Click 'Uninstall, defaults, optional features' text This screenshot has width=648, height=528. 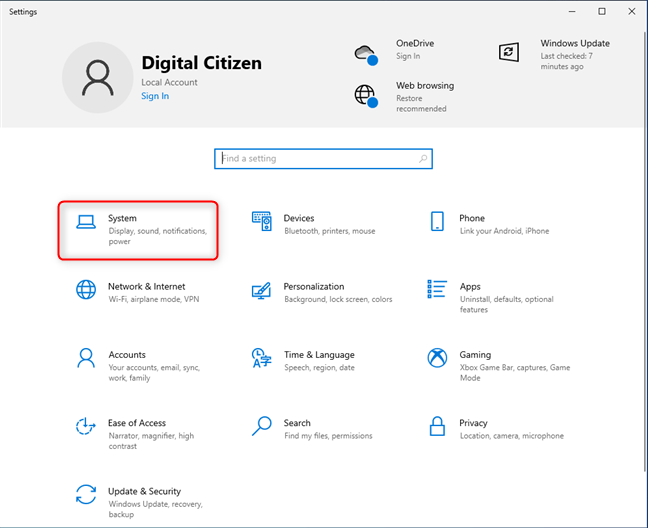coord(507,304)
